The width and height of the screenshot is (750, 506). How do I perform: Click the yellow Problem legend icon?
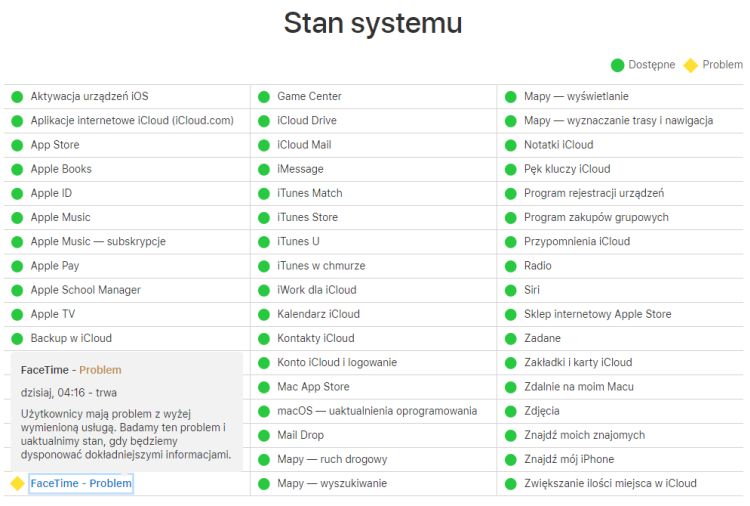[690, 65]
